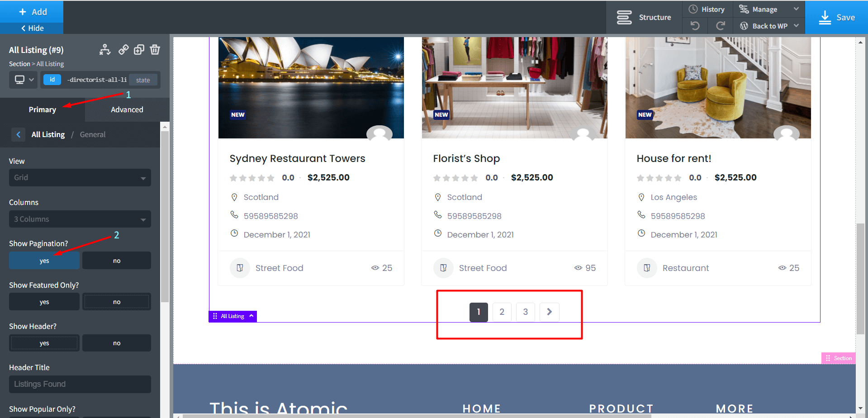Enable Show Header option

coord(44,342)
